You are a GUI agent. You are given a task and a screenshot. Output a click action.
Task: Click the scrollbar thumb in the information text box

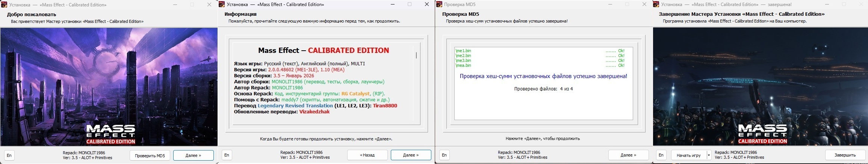click(416, 55)
